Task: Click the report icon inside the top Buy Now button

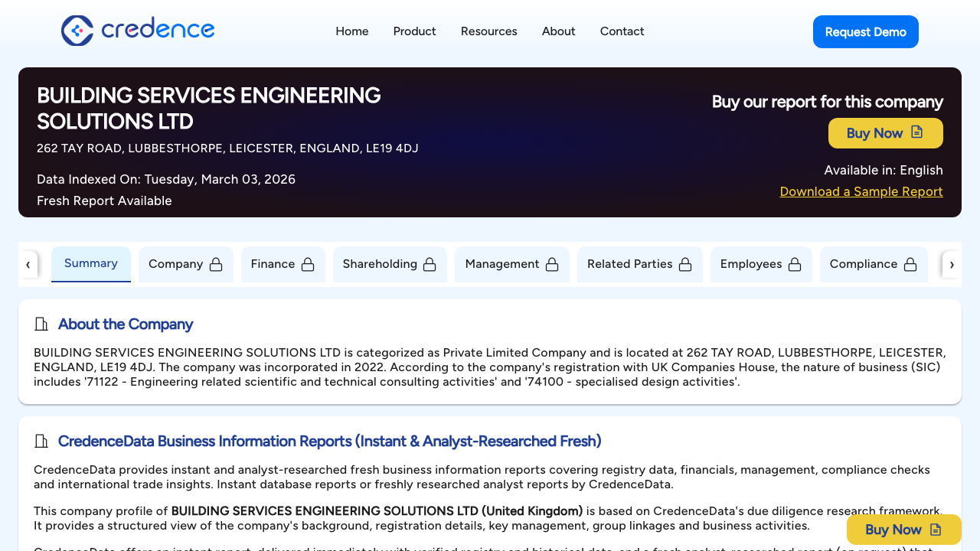Action: pos(917,132)
